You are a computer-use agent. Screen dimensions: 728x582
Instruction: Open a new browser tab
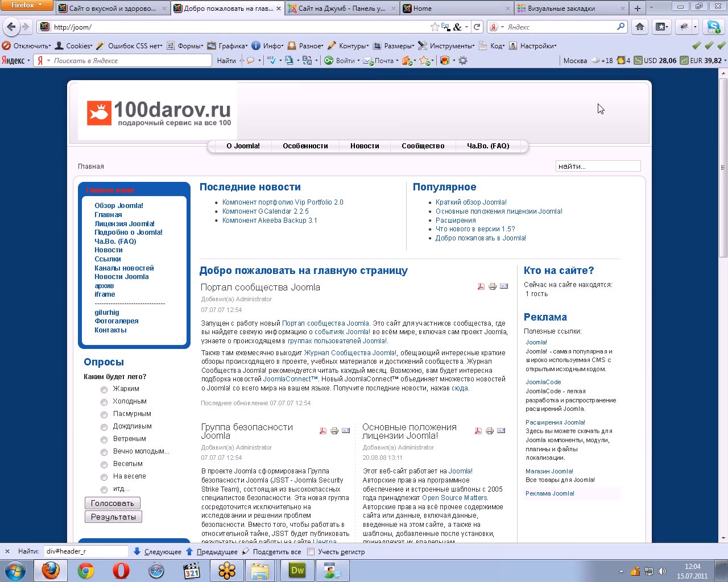[638, 9]
